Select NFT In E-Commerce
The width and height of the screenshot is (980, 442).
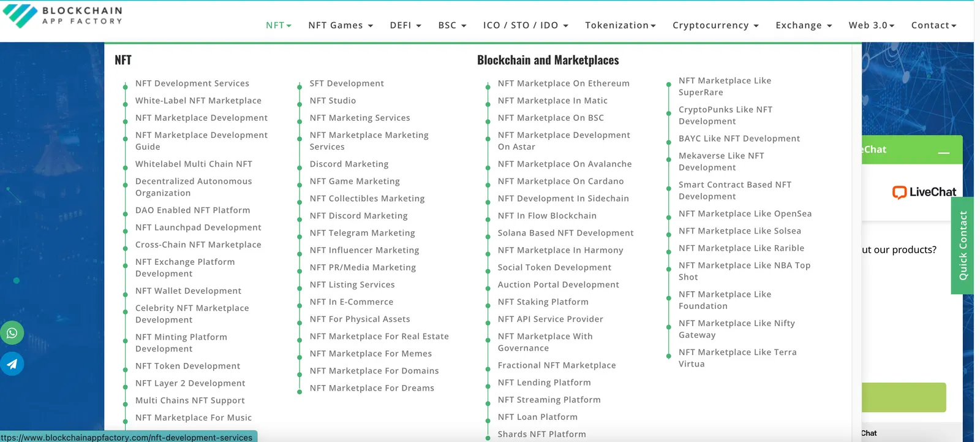pos(352,302)
